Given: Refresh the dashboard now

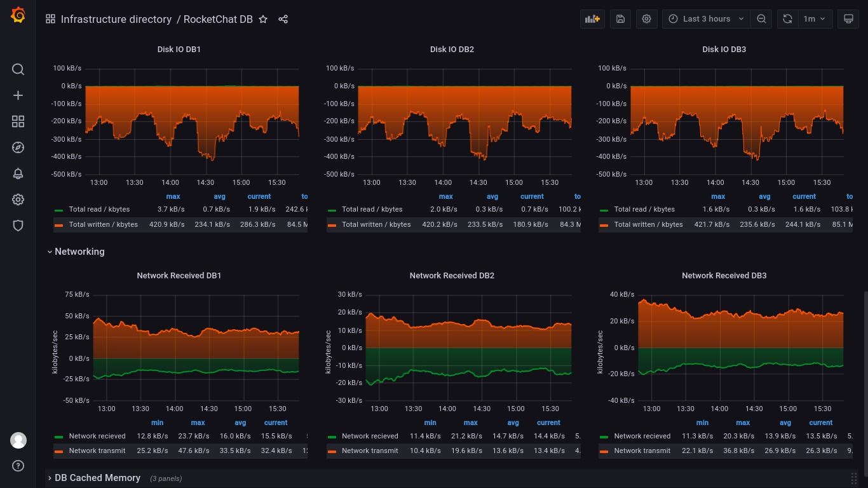Looking at the screenshot, I should tap(787, 19).
